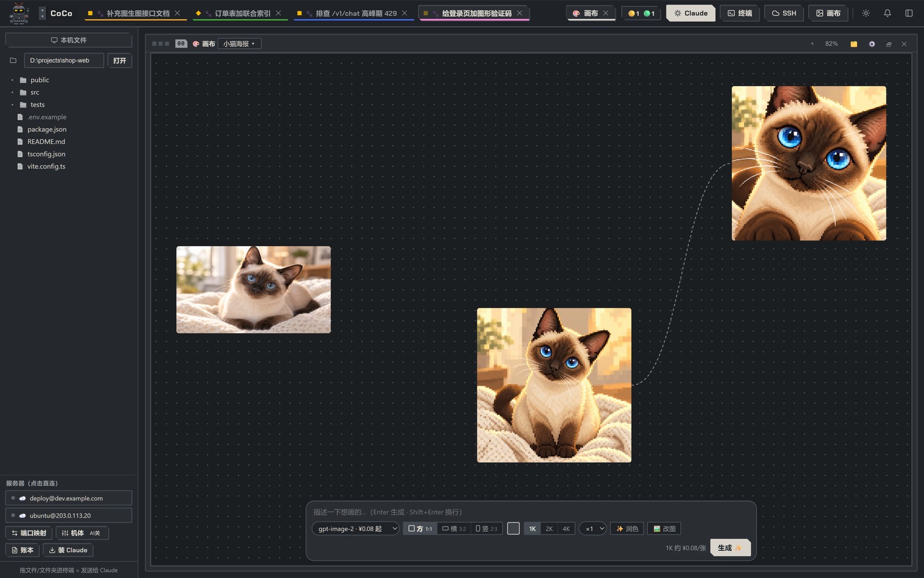The height and width of the screenshot is (578, 924).
Task: Open the 小猫海报 canvas dropdown
Action: coord(239,44)
